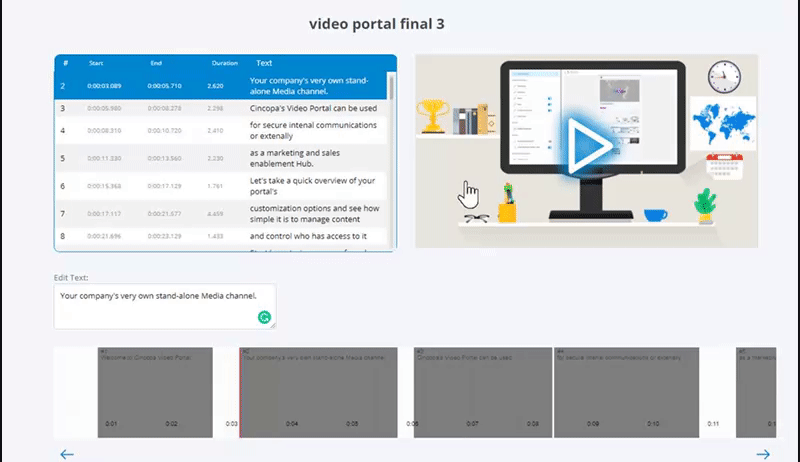The image size is (800, 462).
Task: Click the left arrow below the timeline
Action: coord(67,454)
